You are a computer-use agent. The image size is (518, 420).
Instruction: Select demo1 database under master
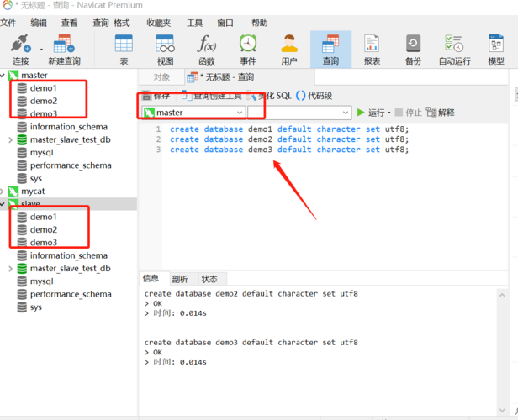click(43, 88)
